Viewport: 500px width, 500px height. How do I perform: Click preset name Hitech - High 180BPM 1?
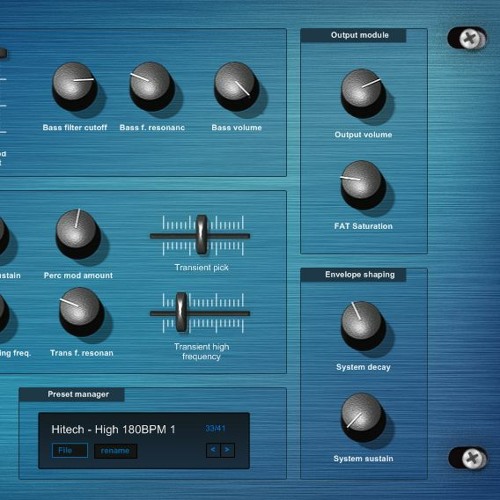click(x=113, y=429)
